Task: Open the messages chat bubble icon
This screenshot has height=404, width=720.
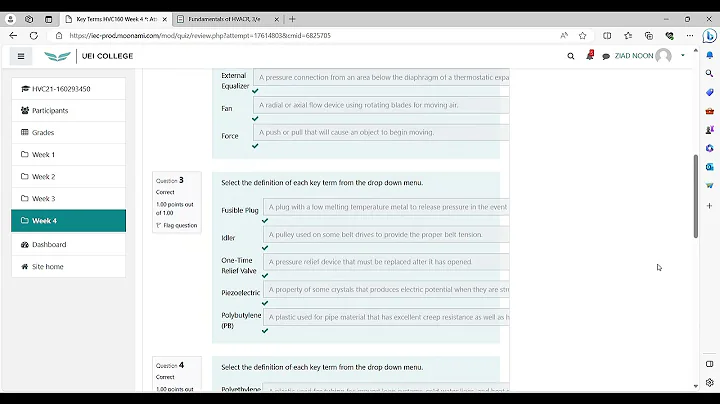Action: point(606,56)
